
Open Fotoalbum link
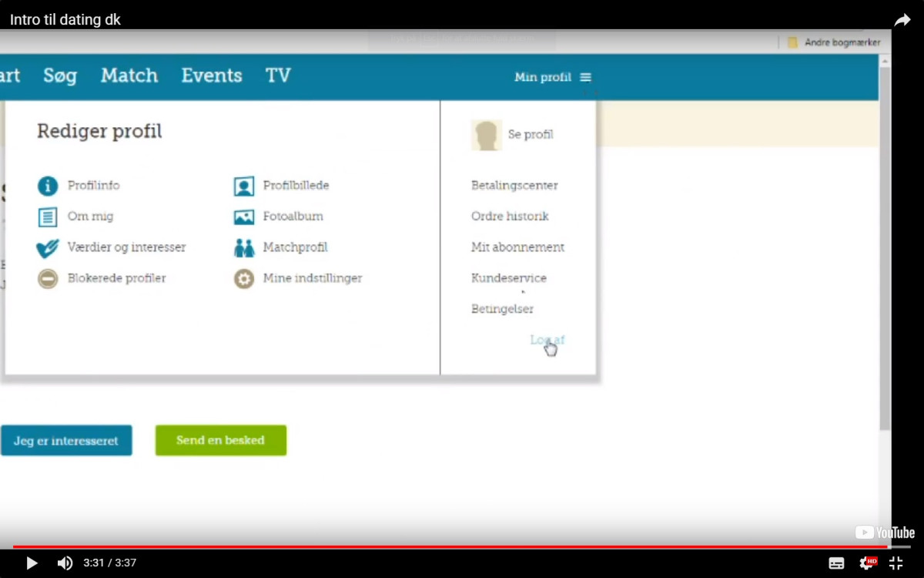click(293, 217)
